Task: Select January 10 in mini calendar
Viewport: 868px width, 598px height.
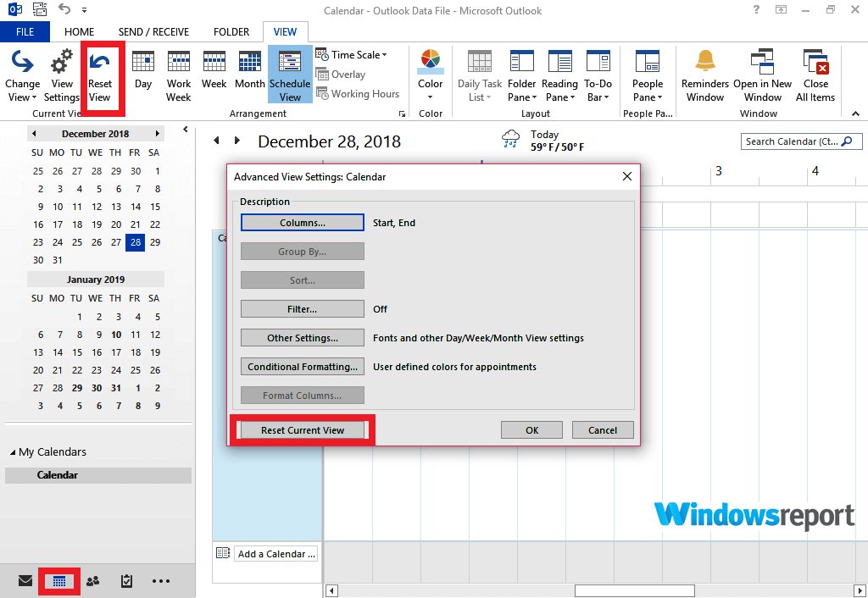Action: tap(115, 335)
